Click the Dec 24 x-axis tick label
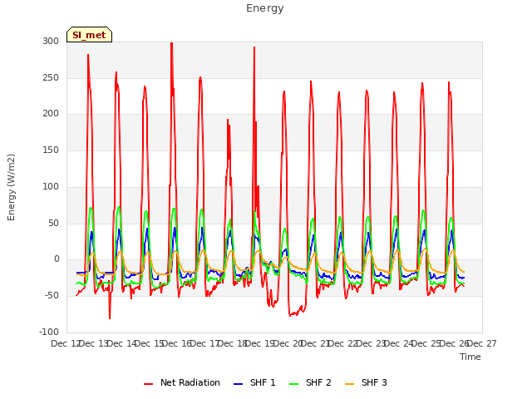 click(x=399, y=343)
